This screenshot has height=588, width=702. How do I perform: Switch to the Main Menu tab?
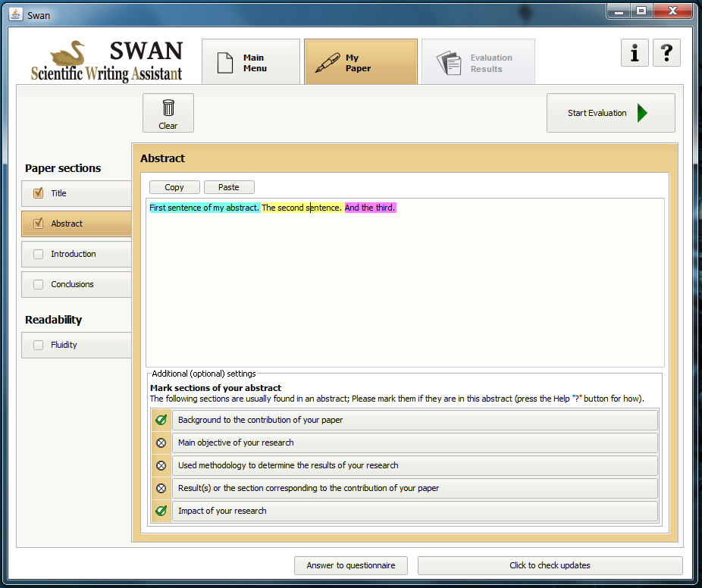click(x=251, y=61)
